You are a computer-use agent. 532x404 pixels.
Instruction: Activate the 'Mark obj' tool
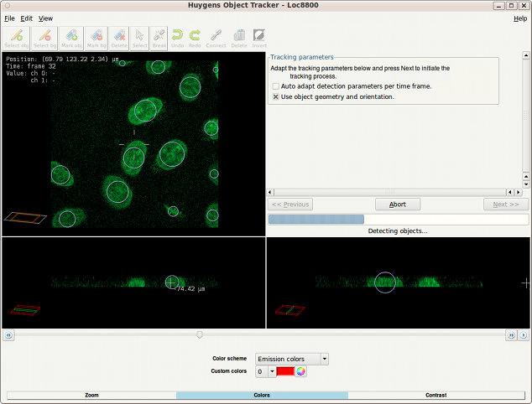click(x=70, y=38)
